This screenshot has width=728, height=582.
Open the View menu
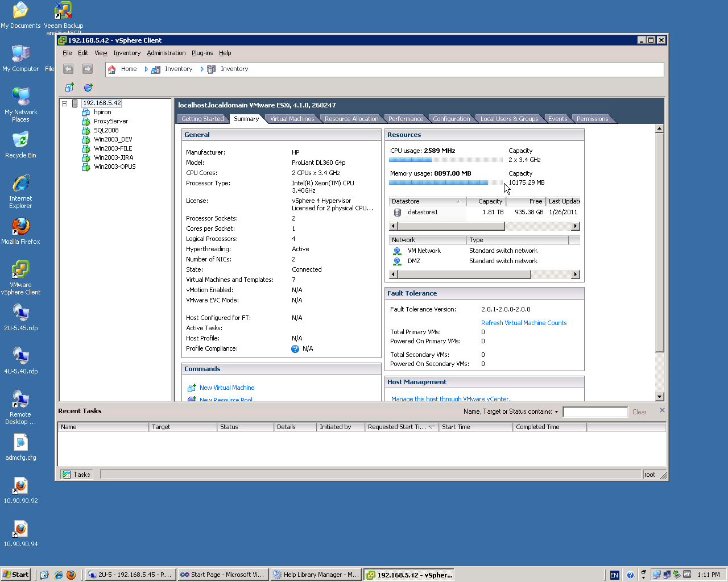click(101, 53)
